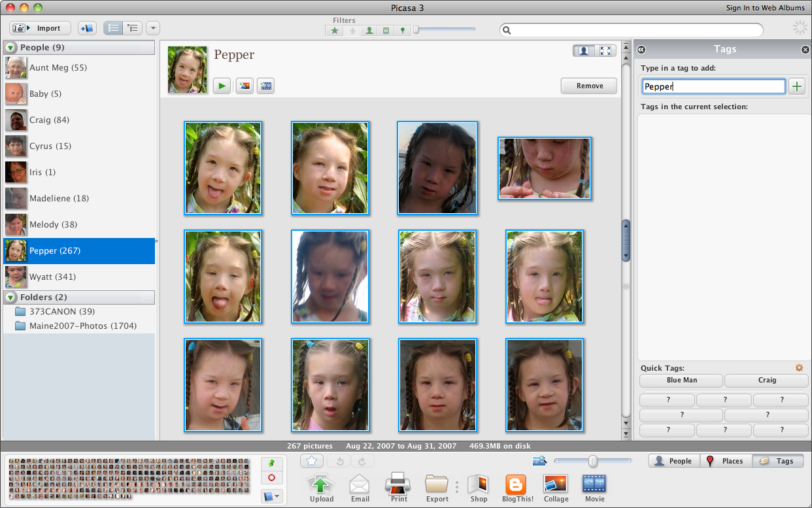Upload selected photos to Web Albums
Screen dimensions: 812x508
point(321,487)
